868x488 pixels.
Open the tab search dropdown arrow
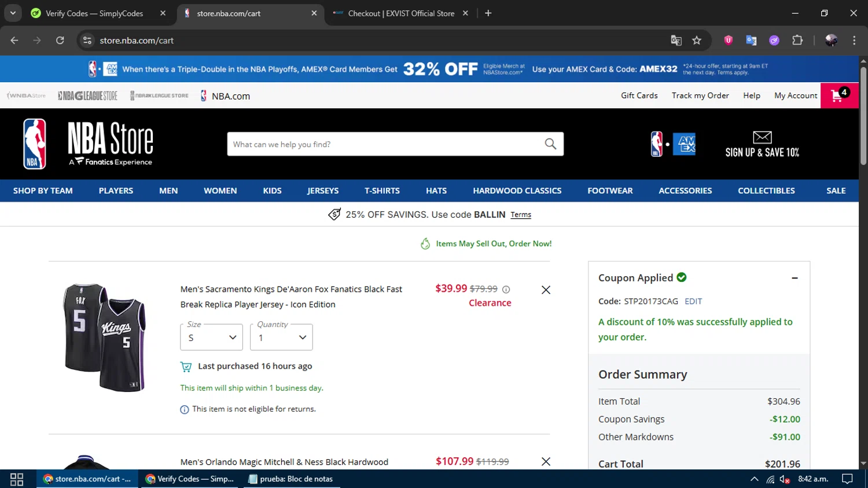[x=13, y=13]
